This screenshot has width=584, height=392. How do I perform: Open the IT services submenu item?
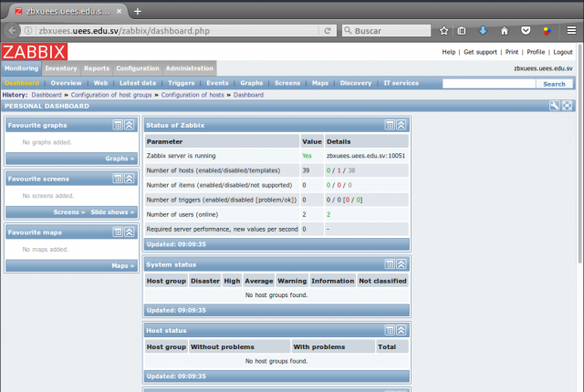[401, 83]
